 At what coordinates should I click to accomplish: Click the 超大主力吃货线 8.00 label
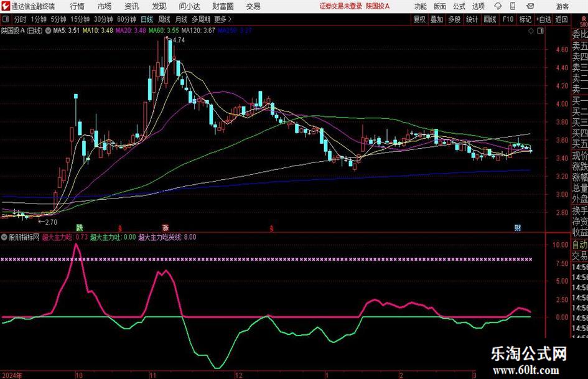click(167, 236)
